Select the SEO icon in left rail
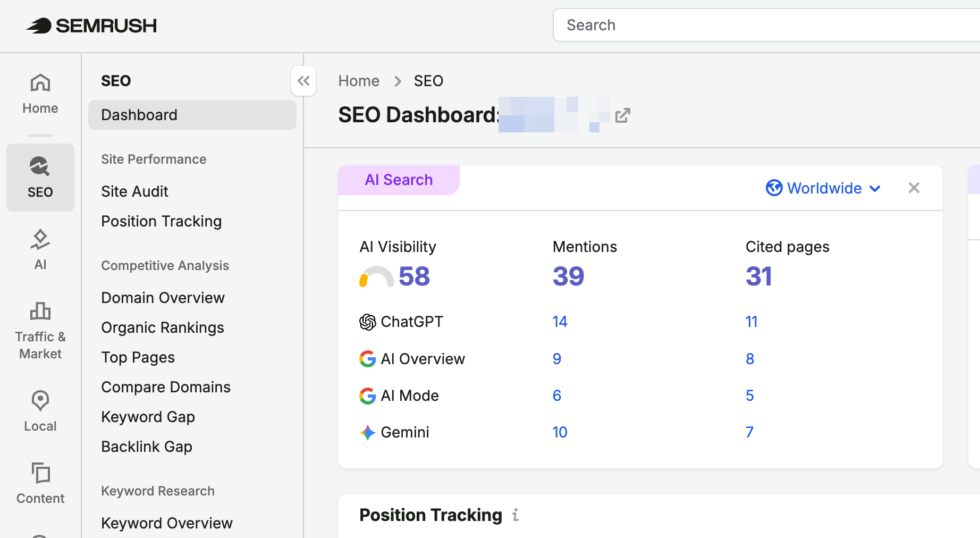Screen dimensions: 980x538 pyautogui.click(x=40, y=177)
